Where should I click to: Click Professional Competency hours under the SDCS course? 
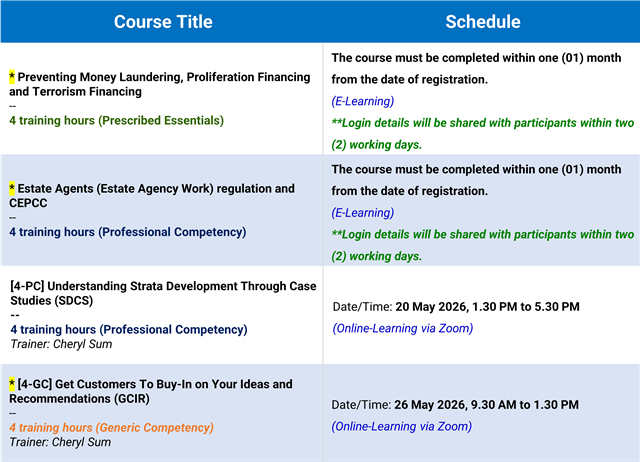point(128,329)
